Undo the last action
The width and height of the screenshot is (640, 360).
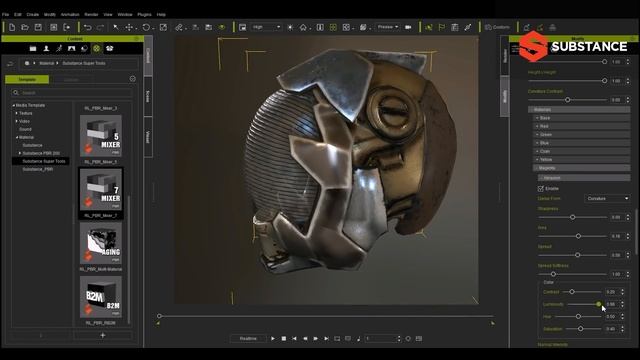pyautogui.click(x=87, y=27)
